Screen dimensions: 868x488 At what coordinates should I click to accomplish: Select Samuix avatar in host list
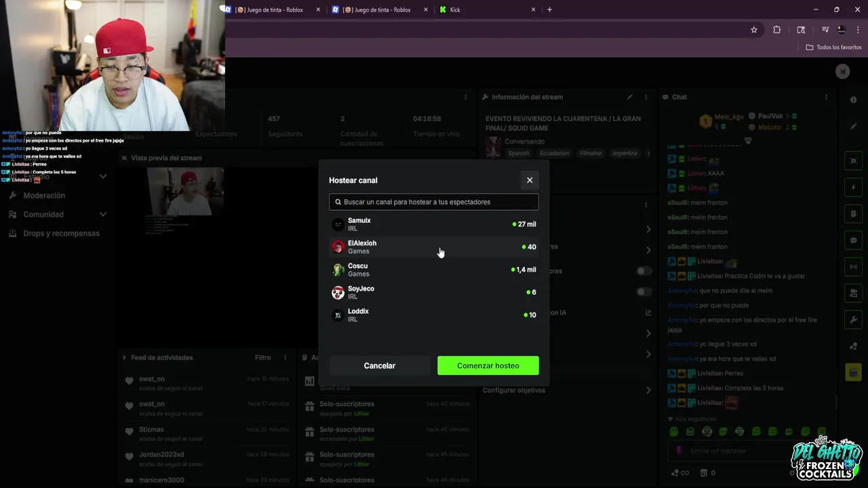click(338, 224)
